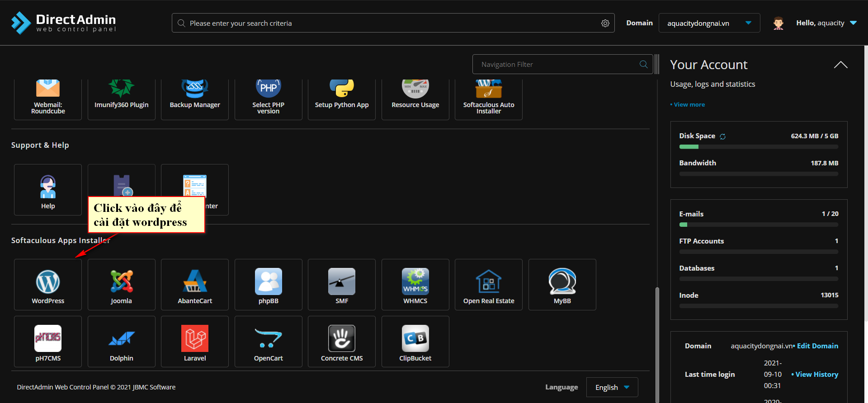
Task: Click the DirectAdmin copyright footer text
Action: (x=96, y=387)
